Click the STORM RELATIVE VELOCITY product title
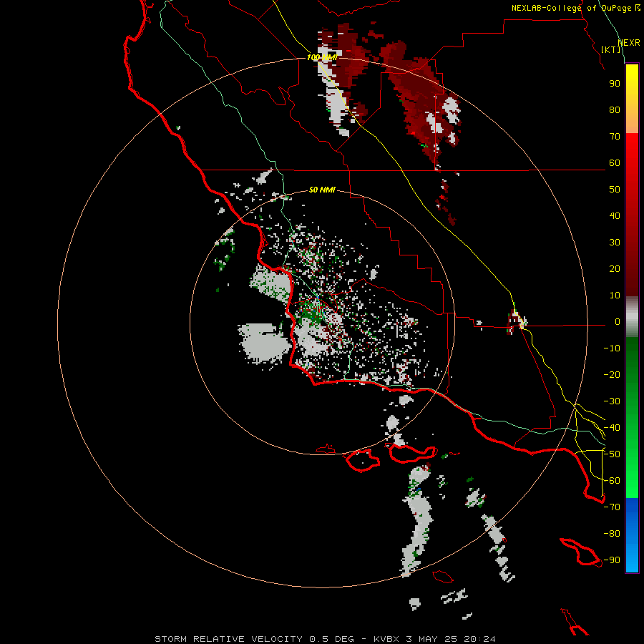 click(x=228, y=639)
